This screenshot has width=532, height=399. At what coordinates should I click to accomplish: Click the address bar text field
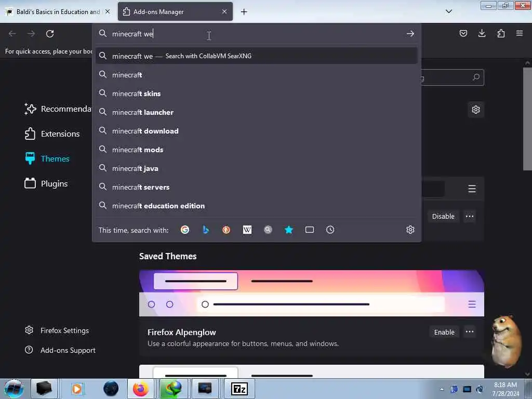point(256,34)
